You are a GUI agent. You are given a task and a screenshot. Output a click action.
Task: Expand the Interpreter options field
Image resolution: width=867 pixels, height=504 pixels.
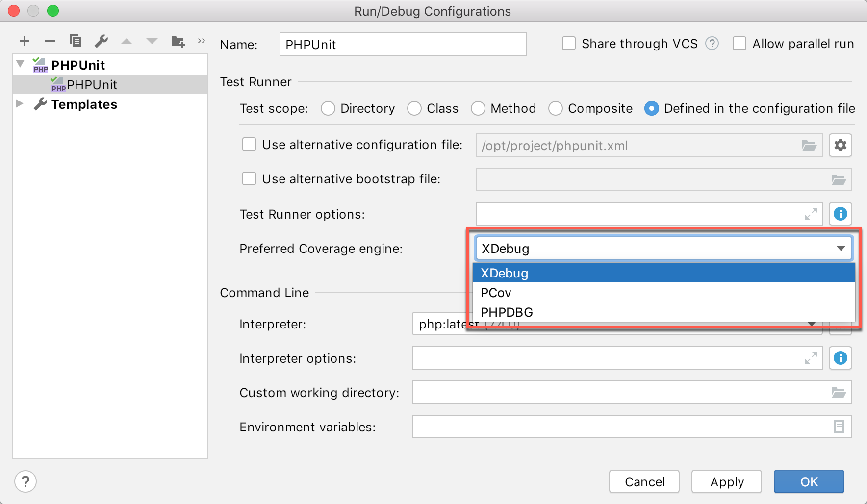pos(811,358)
